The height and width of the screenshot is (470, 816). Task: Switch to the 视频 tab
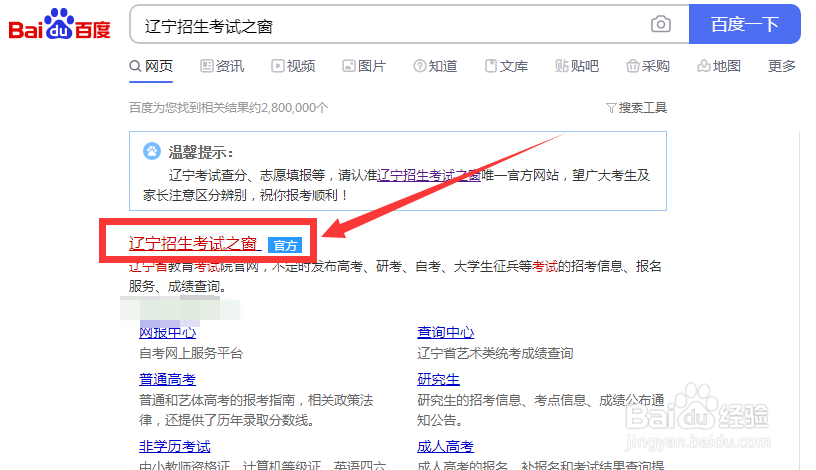(293, 66)
